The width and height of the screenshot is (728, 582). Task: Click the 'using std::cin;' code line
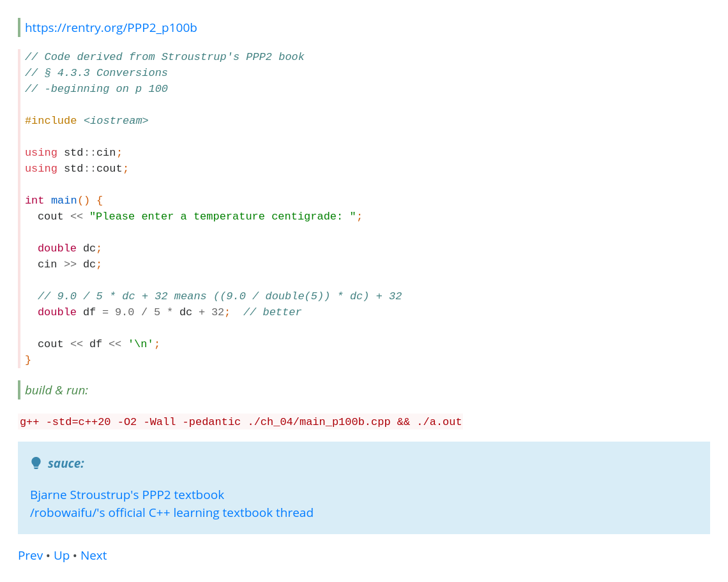73,153
